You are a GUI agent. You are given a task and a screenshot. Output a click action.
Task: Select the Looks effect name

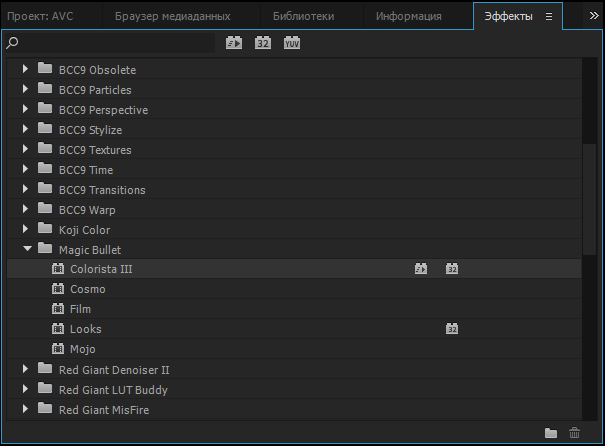tap(86, 329)
